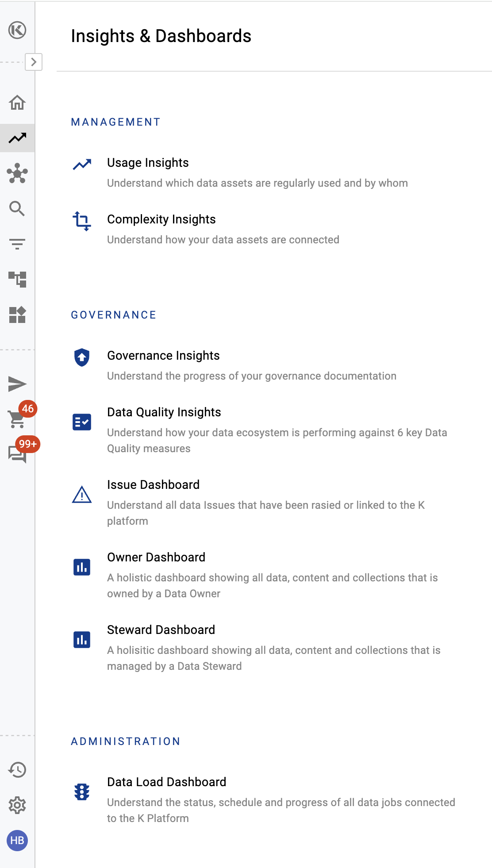The image size is (492, 868).
Task: Open the data map network icon
Action: click(17, 173)
